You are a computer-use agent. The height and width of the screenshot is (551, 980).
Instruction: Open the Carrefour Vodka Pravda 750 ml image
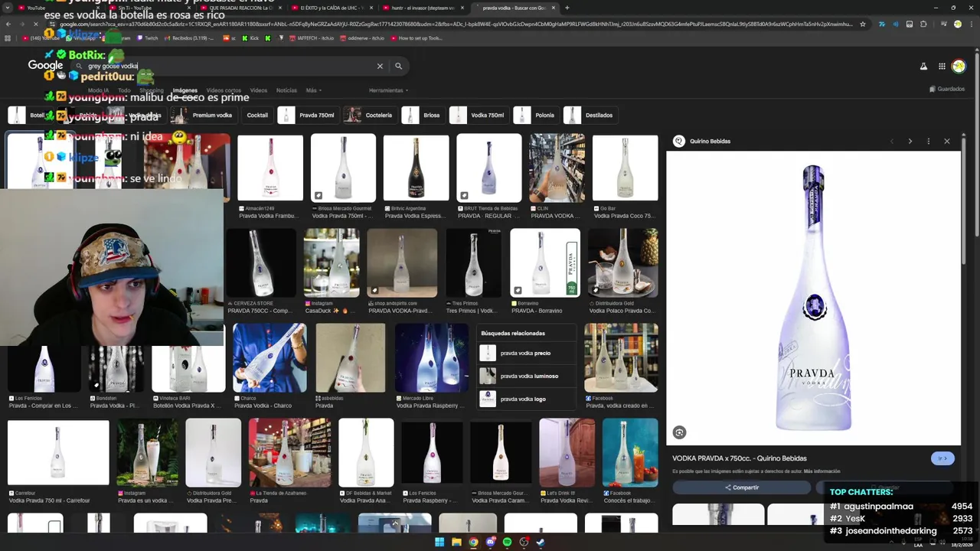58,452
